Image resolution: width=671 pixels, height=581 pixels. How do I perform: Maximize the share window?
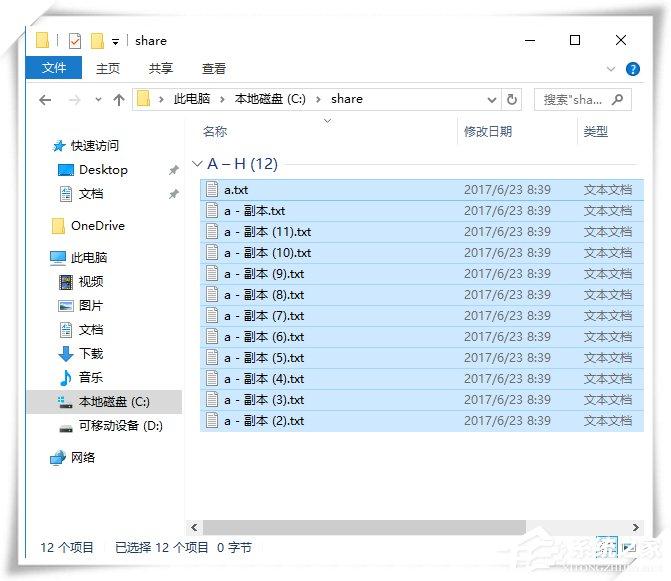tap(575, 40)
